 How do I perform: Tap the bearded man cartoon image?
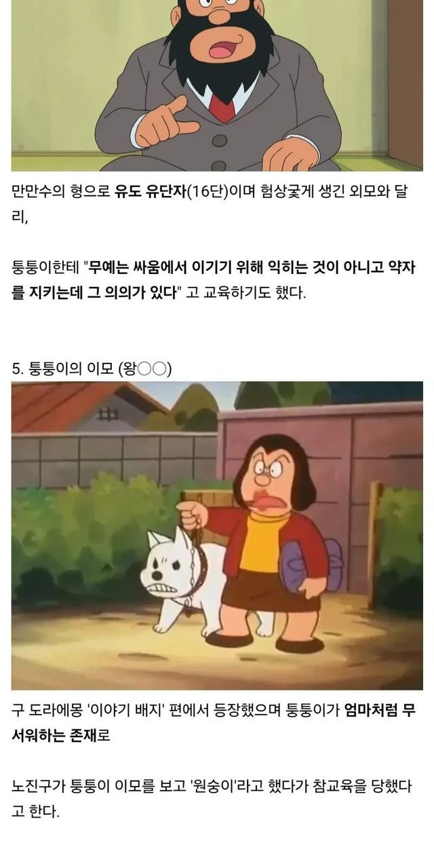(x=217, y=85)
